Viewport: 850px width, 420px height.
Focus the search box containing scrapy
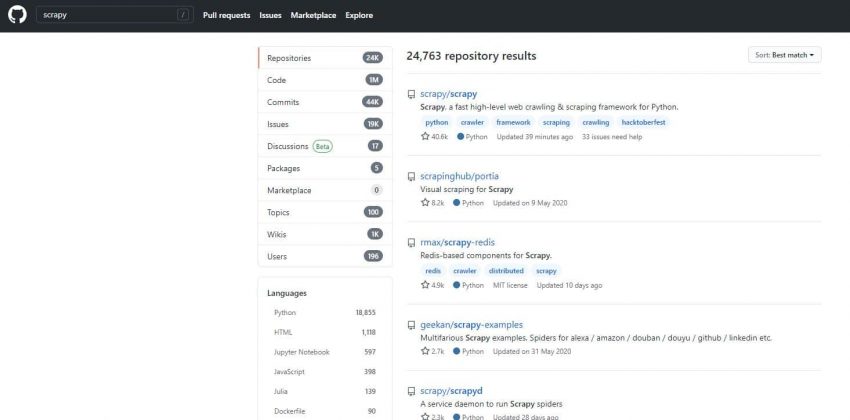115,15
